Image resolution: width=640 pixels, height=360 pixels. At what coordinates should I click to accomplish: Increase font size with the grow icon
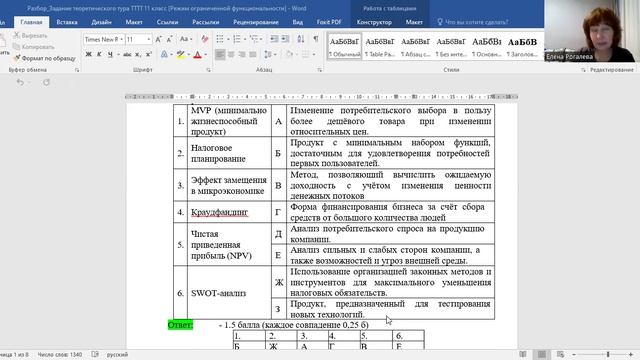(159, 39)
